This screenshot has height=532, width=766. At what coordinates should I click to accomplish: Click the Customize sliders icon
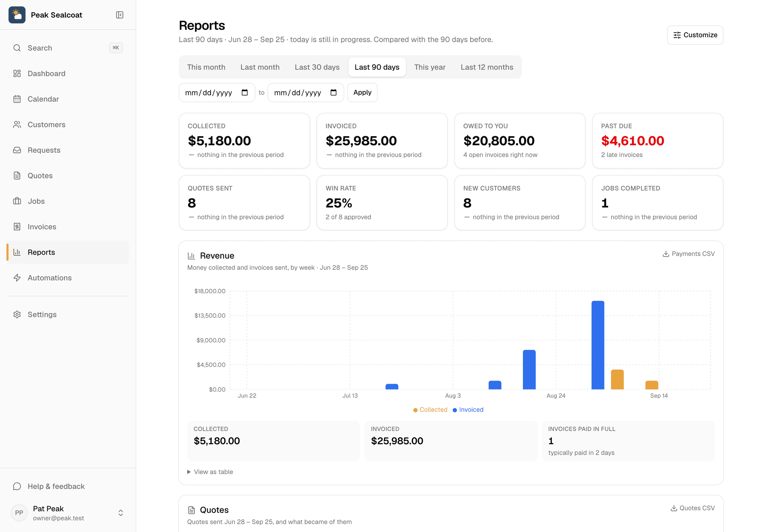tap(677, 35)
